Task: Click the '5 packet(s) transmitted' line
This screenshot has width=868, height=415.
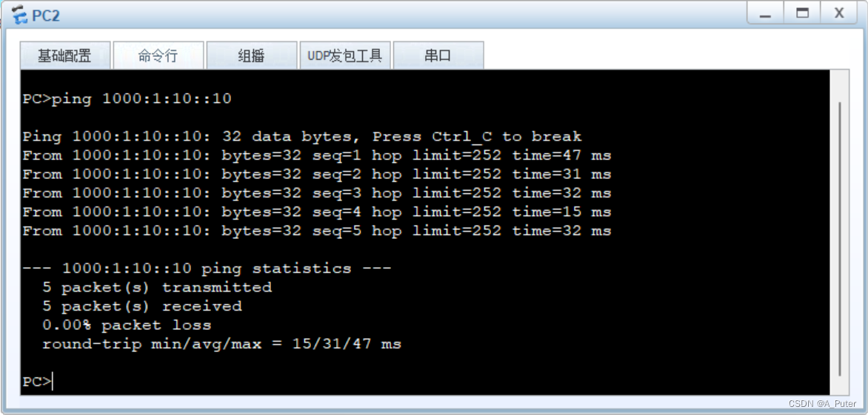Action: pyautogui.click(x=157, y=287)
